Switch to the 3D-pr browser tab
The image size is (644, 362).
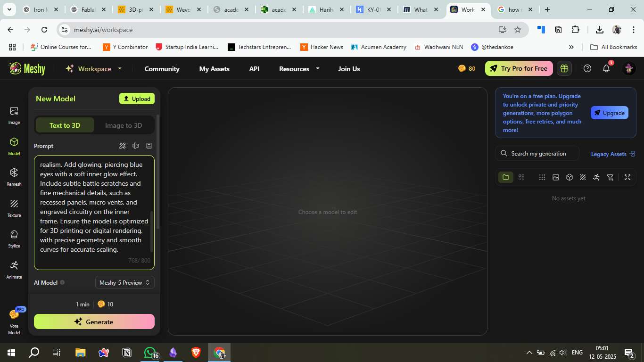click(x=136, y=9)
